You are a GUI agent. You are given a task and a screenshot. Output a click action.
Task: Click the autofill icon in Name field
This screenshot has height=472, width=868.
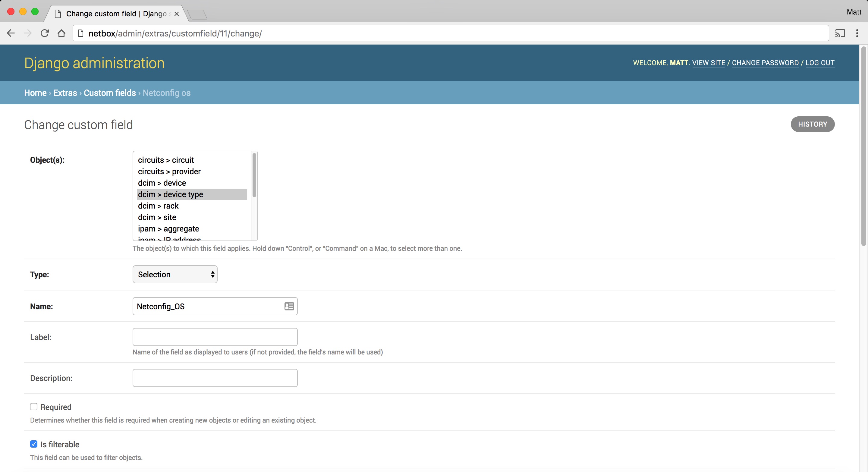289,306
